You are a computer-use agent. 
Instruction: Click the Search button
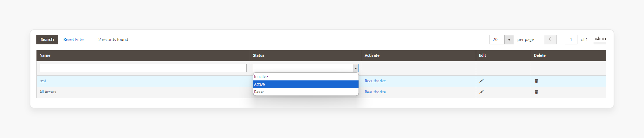point(47,40)
